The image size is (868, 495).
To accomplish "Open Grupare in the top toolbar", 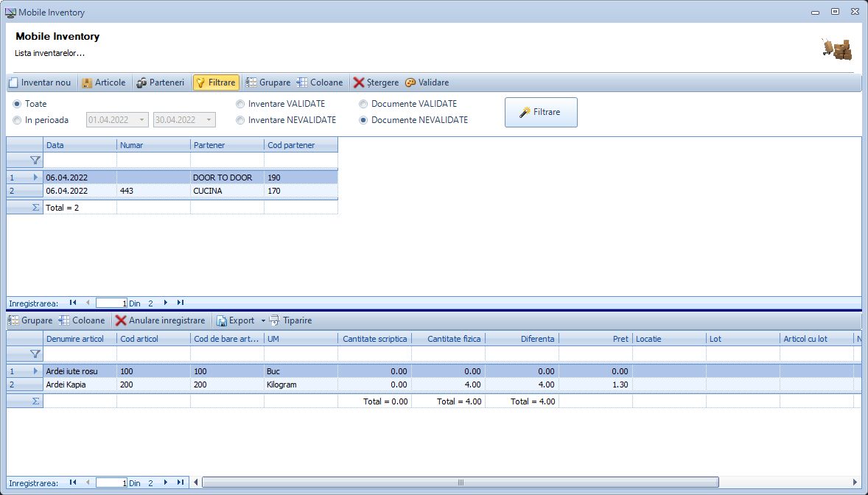I will [x=270, y=82].
